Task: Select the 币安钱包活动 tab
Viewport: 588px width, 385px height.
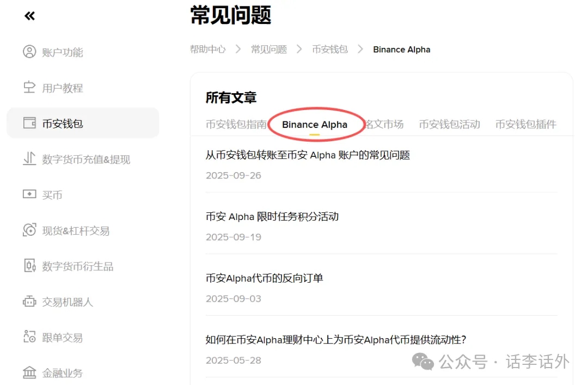Action: point(449,124)
